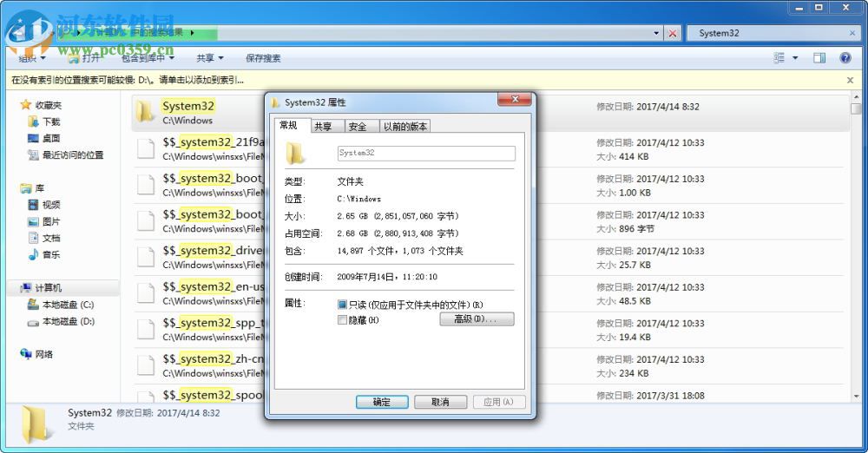Open Music library in sidebar
This screenshot has height=453, width=868.
[x=43, y=255]
